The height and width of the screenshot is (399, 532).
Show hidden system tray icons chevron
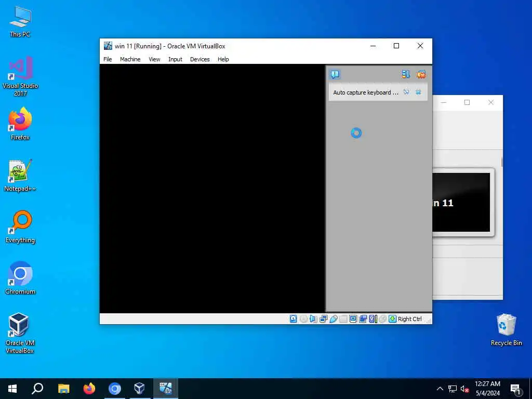440,389
